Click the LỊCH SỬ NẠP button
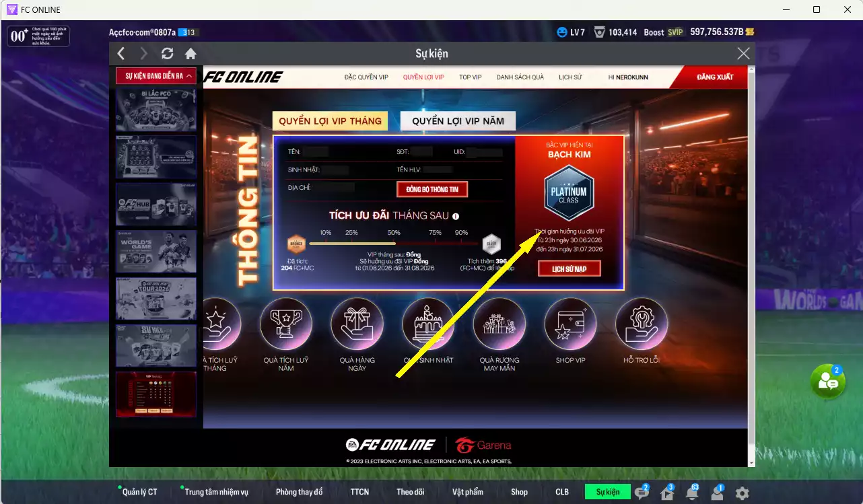Image resolution: width=863 pixels, height=504 pixels. pyautogui.click(x=569, y=268)
